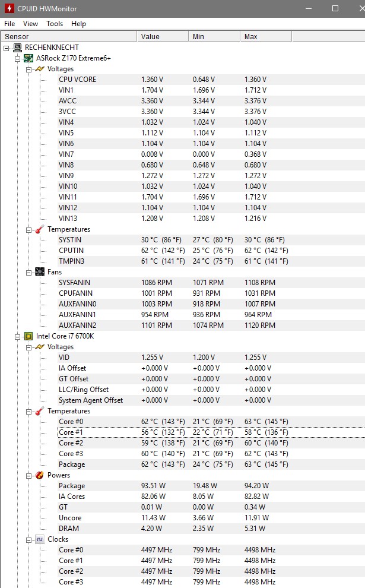Select the SYSFANIN fan row
This screenshot has width=365, height=588.
pyautogui.click(x=211, y=282)
